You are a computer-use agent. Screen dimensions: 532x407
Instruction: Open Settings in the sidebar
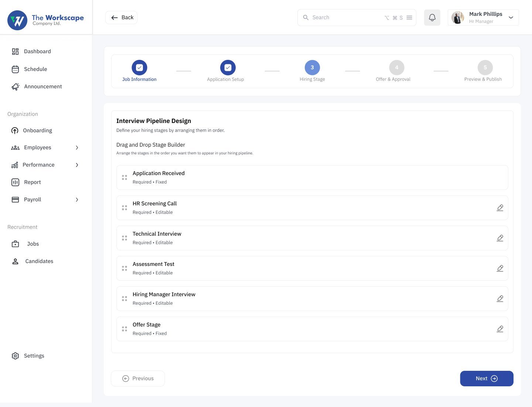pos(28,356)
